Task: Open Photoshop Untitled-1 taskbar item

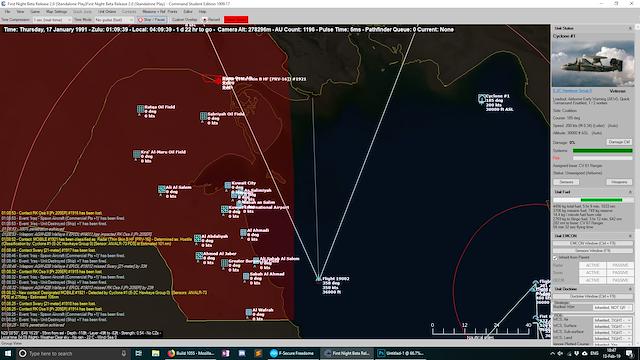Action: point(400,353)
